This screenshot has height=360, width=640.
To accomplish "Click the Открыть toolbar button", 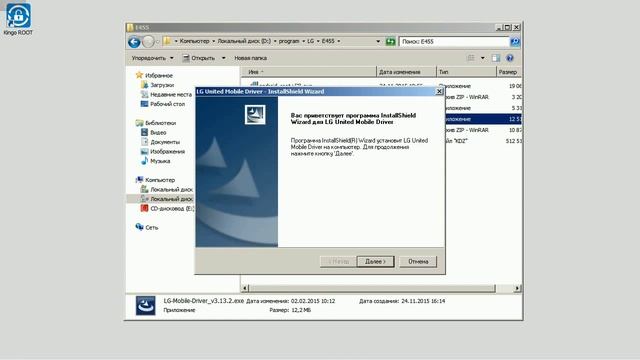I will pyautogui.click(x=199, y=58).
